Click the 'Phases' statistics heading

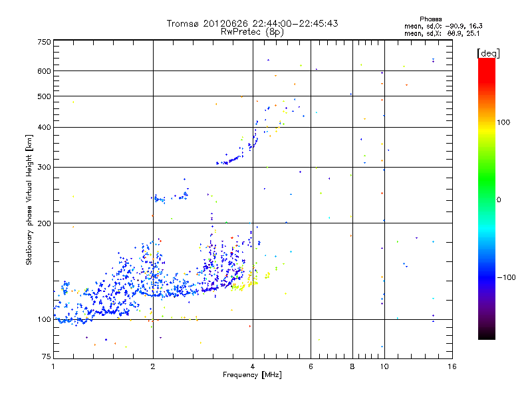pyautogui.click(x=430, y=19)
